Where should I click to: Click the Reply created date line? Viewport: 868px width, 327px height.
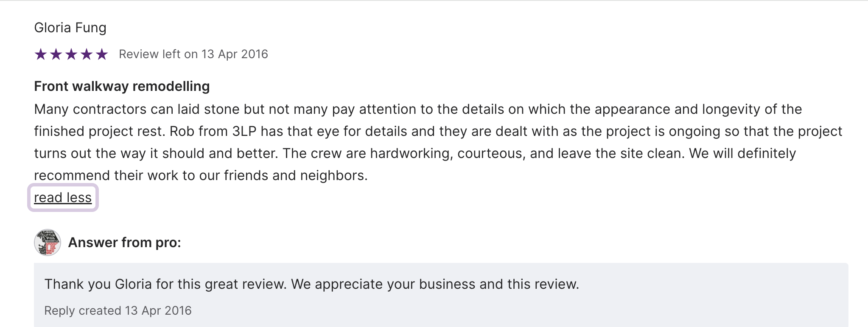[x=118, y=310]
